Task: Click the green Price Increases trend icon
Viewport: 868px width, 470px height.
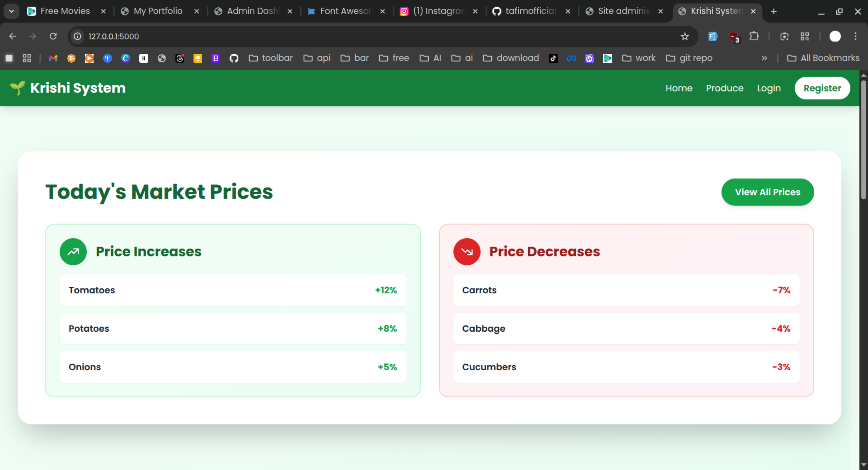Action: tap(73, 252)
